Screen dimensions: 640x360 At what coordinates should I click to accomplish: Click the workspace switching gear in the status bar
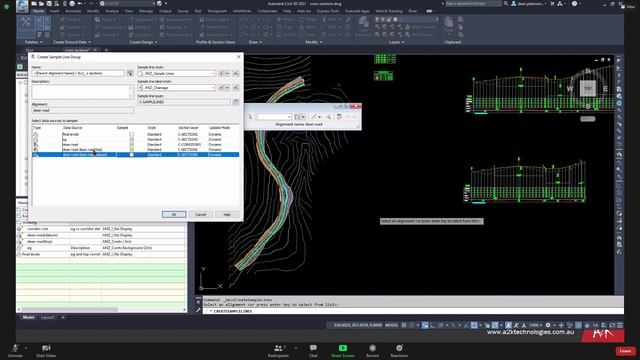coord(548,325)
